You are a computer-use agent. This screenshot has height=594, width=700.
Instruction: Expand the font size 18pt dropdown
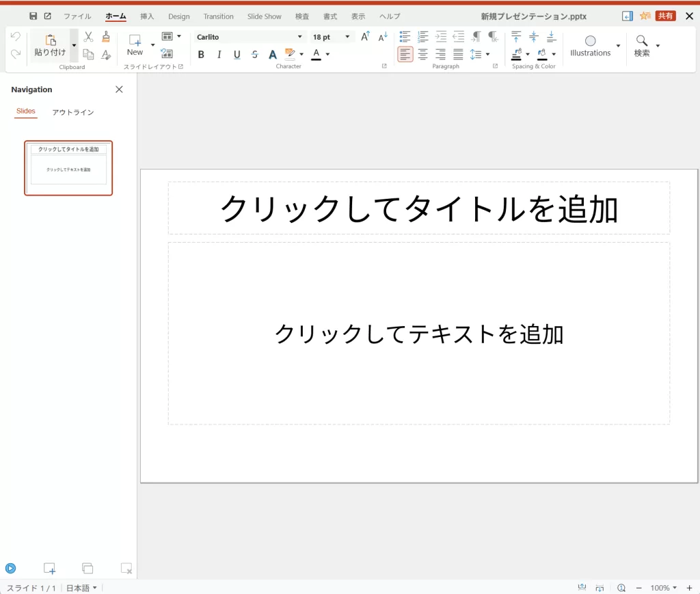349,36
